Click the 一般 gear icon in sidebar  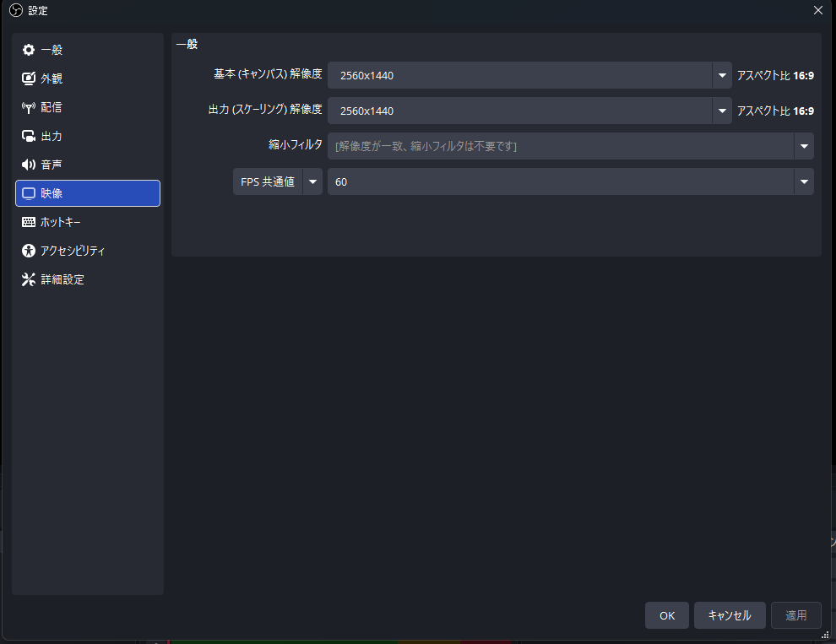pos(30,50)
